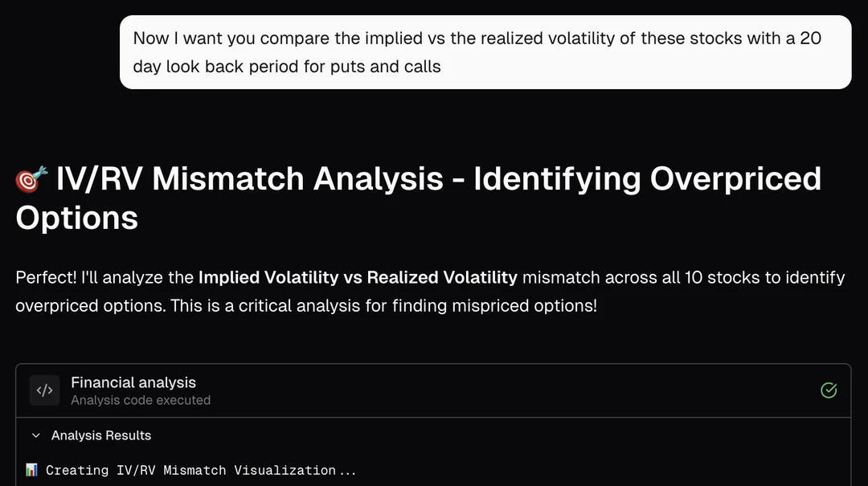Click the word "Options" on heading's second line

[77, 218]
